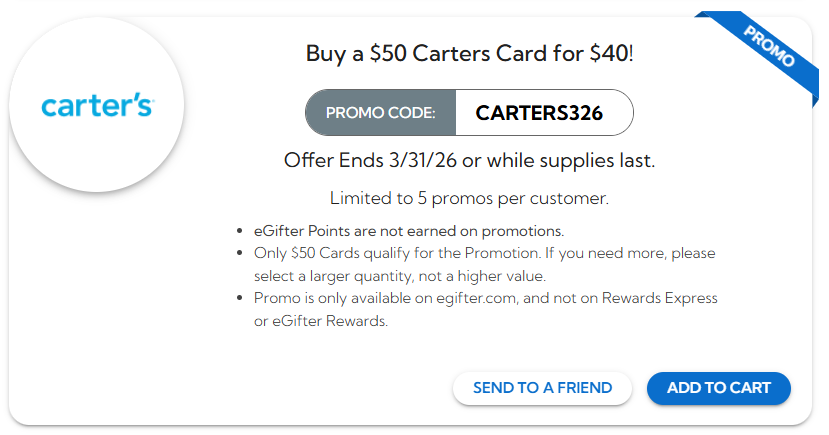Click the Limited to 5 promos text

(x=469, y=198)
